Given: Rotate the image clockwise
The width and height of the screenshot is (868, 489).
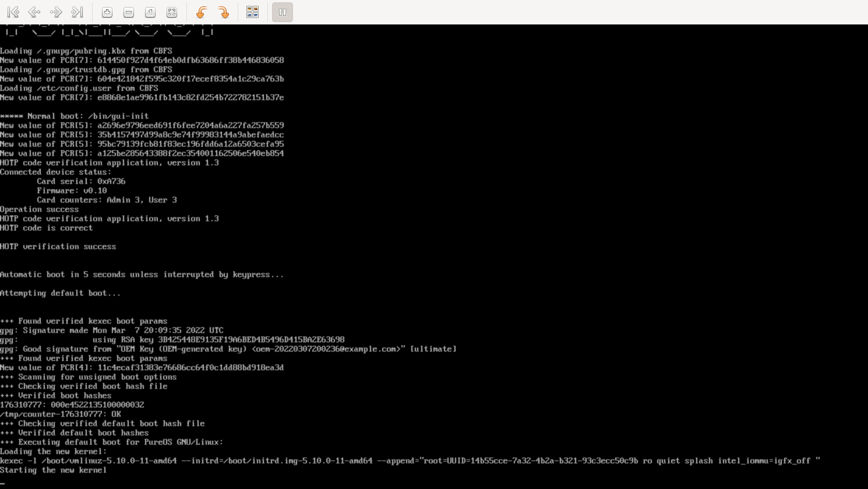Looking at the screenshot, I should click(224, 12).
